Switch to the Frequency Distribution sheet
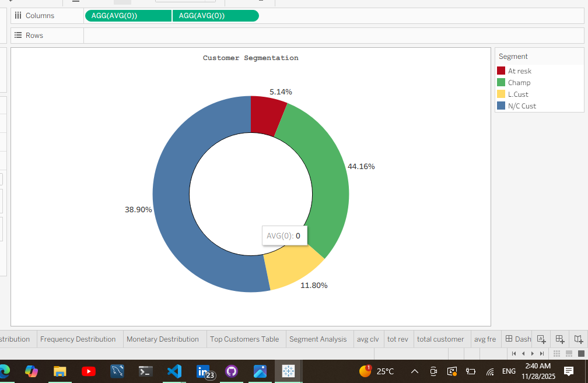The height and width of the screenshot is (383, 588). pos(79,339)
